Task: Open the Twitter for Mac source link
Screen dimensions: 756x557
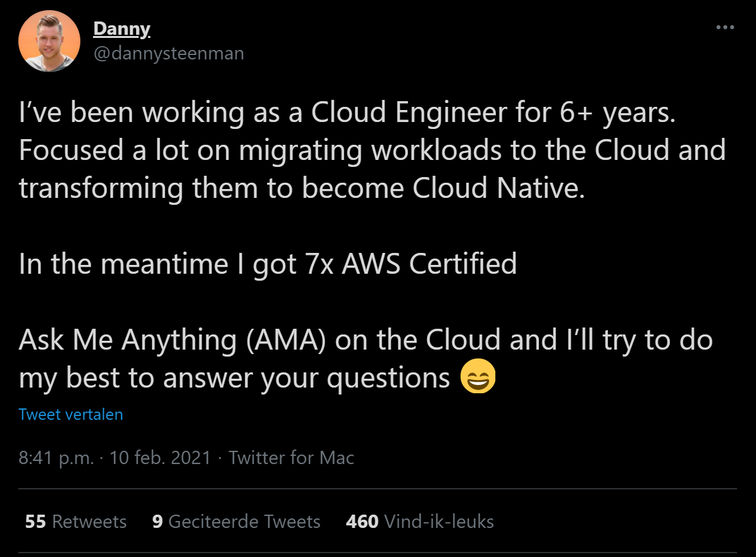Action: [x=292, y=458]
